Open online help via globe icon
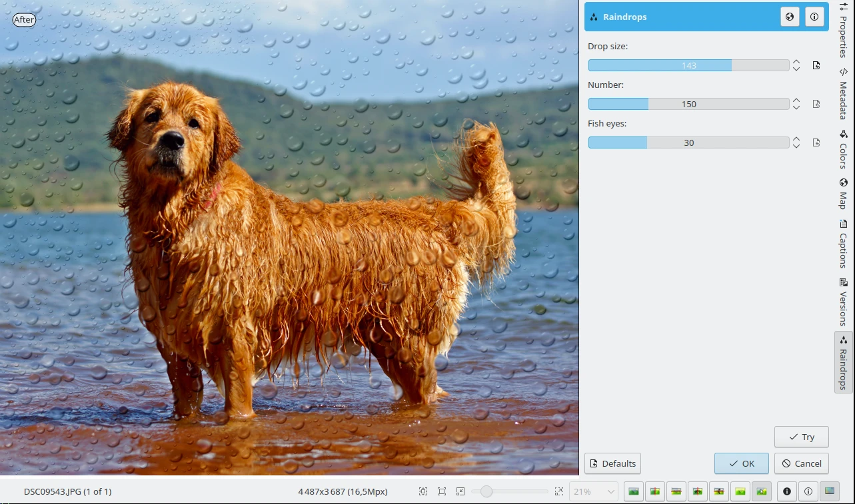This screenshot has width=855, height=504. pos(790,17)
